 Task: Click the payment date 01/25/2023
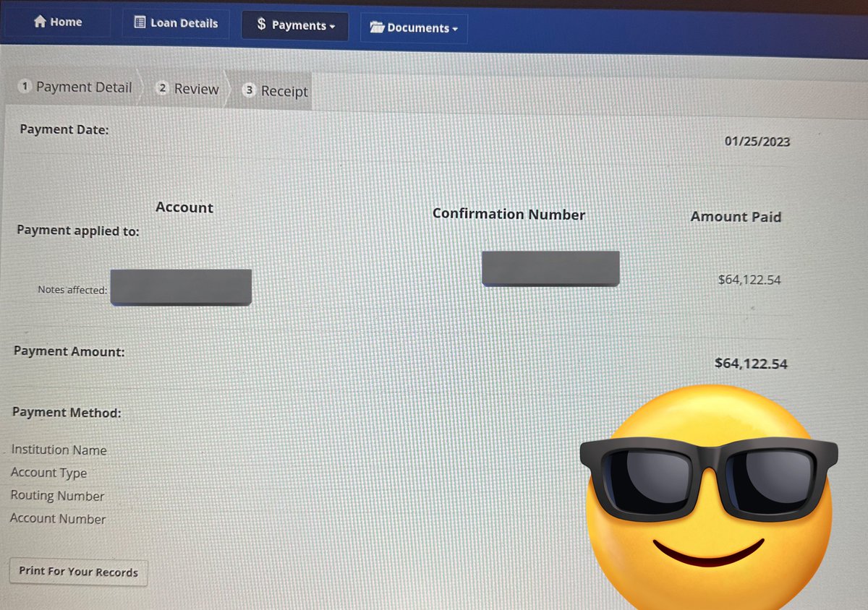click(757, 142)
